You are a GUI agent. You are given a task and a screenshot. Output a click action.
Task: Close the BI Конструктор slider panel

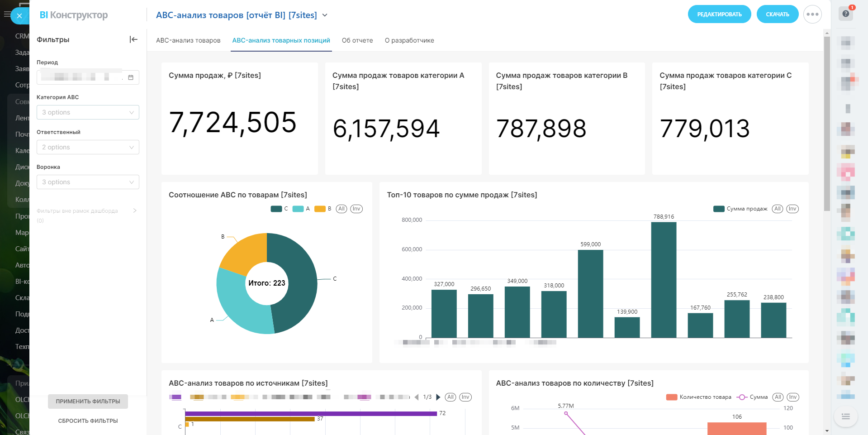pyautogui.click(x=19, y=16)
